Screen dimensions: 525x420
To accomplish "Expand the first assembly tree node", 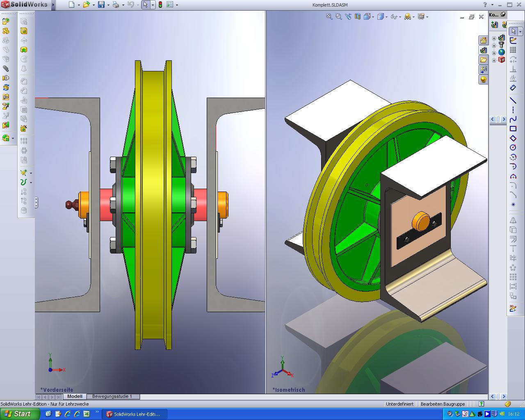I will coord(494,39).
